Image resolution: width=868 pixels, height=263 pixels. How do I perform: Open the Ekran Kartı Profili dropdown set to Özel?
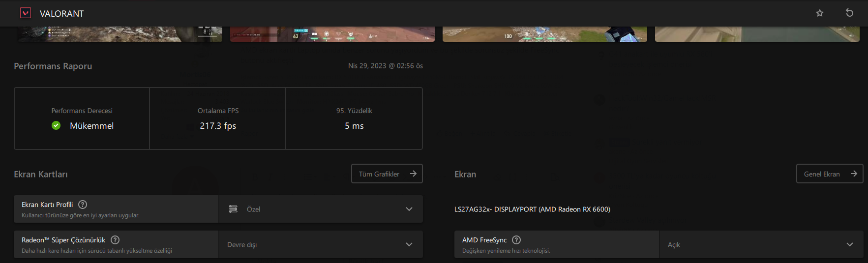(x=321, y=209)
